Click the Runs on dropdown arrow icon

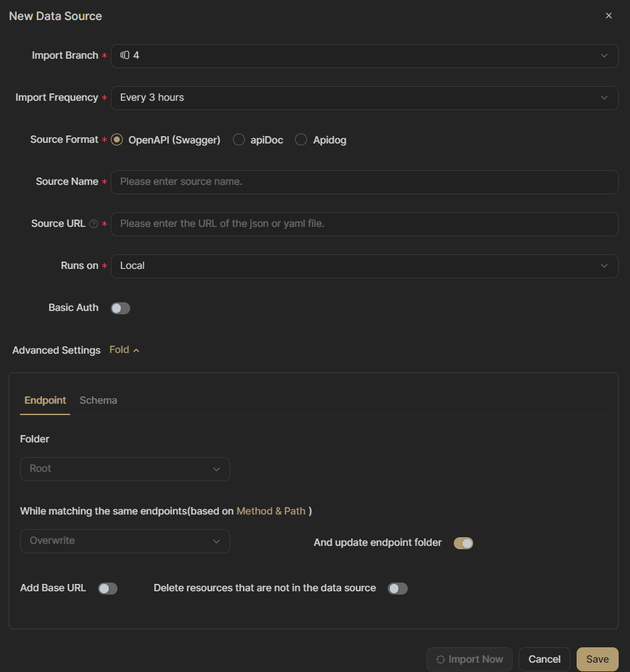tap(604, 266)
